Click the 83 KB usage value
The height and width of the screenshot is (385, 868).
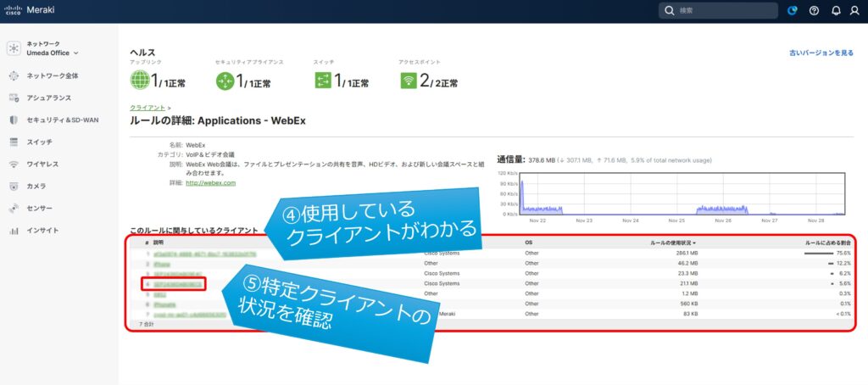(x=690, y=314)
